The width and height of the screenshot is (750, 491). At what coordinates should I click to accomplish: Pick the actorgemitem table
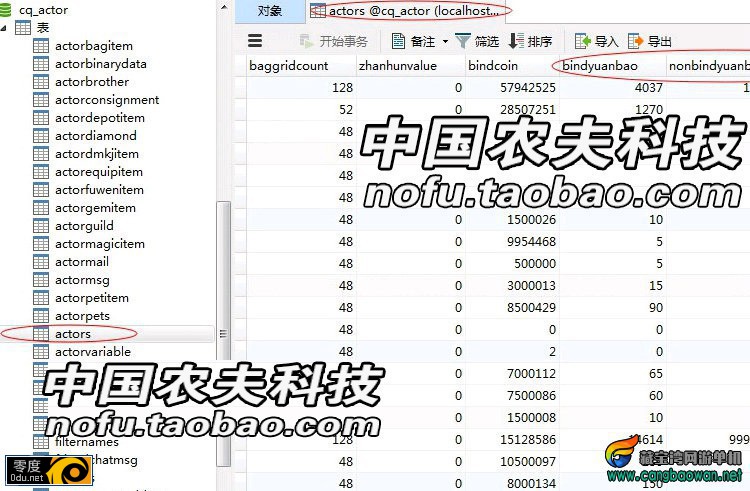tap(95, 208)
